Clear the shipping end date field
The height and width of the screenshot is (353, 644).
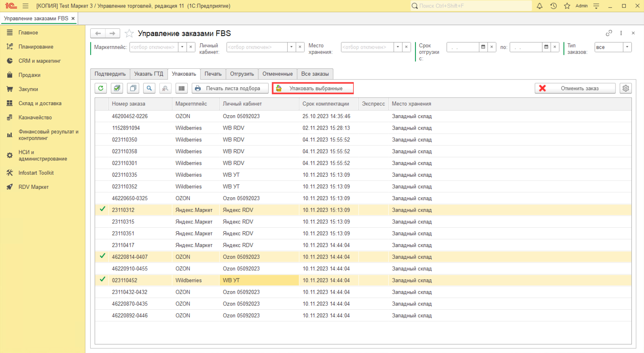point(555,47)
